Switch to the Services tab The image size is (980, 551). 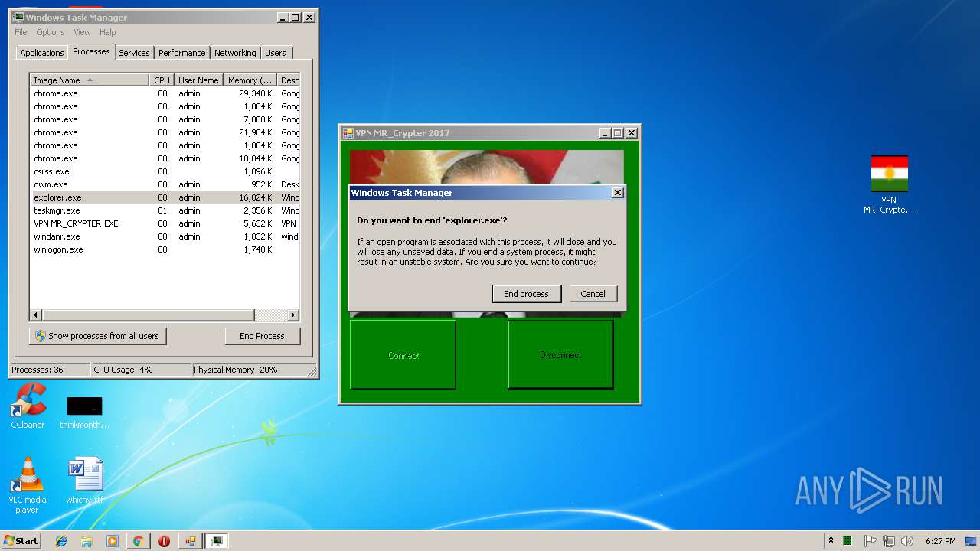coord(134,53)
